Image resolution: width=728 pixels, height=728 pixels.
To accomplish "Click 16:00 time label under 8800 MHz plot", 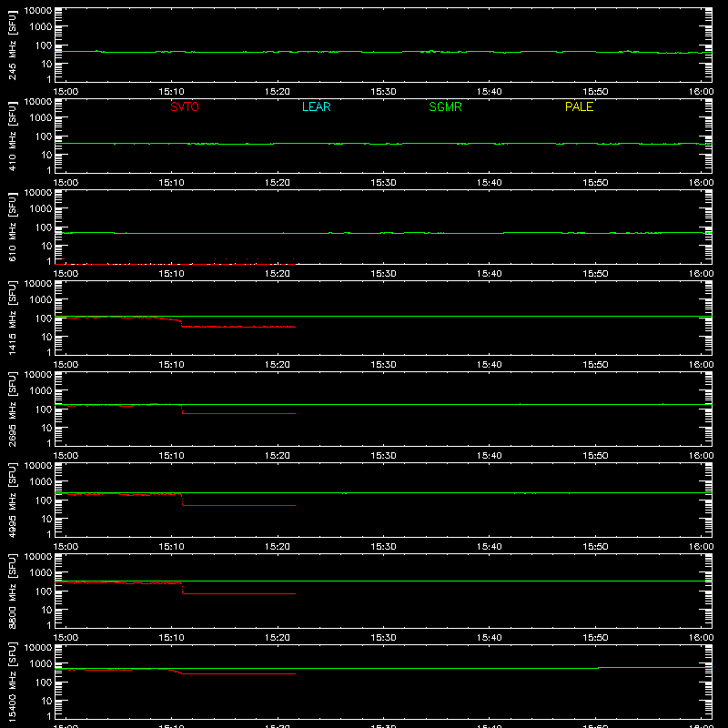I will (x=701, y=638).
